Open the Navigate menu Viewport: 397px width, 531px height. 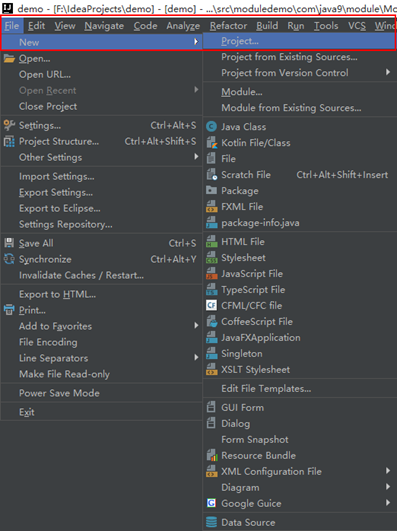pyautogui.click(x=104, y=26)
